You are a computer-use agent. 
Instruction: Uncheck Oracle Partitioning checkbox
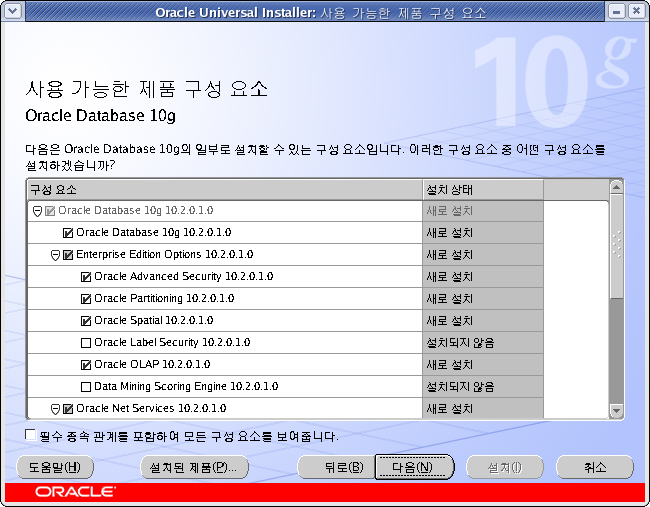click(x=86, y=299)
